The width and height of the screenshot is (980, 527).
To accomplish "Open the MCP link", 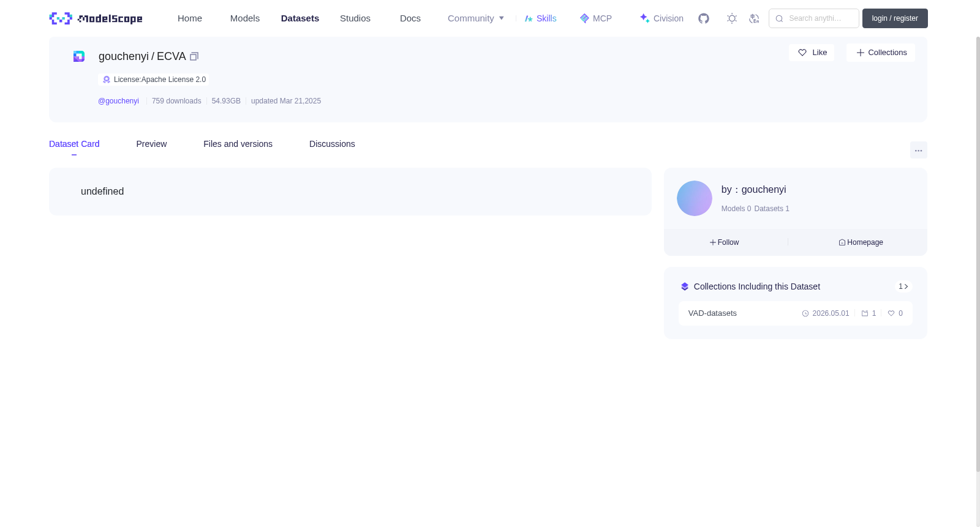I will pos(602,18).
